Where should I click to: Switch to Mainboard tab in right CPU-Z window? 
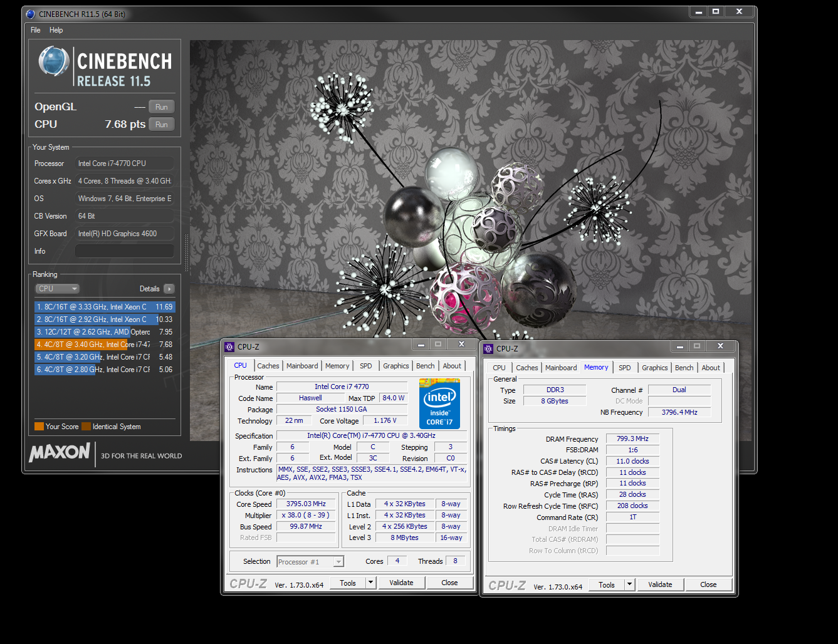point(561,368)
